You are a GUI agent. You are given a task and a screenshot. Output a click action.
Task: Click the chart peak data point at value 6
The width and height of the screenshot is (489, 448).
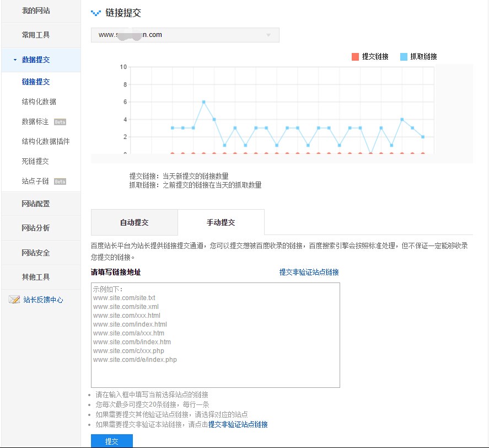203,102
